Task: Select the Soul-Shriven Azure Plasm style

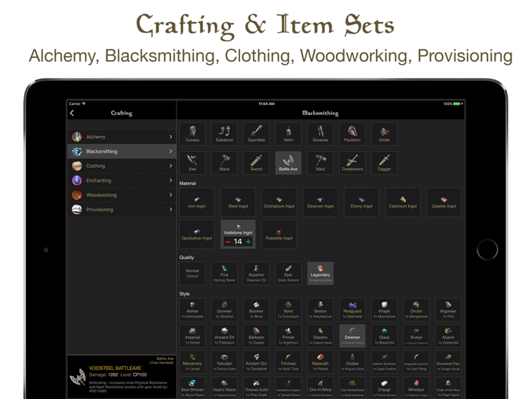Action: pyautogui.click(x=192, y=388)
